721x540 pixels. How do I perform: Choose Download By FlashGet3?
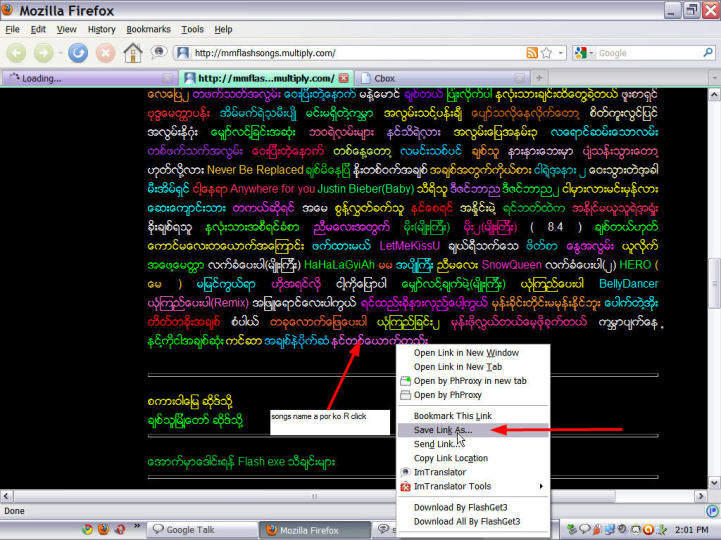(x=474, y=507)
